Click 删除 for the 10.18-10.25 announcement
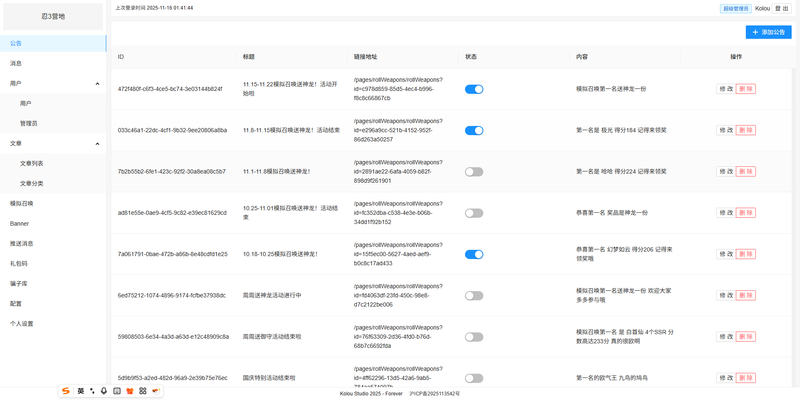Screen dimensions: 800x400 (x=746, y=254)
